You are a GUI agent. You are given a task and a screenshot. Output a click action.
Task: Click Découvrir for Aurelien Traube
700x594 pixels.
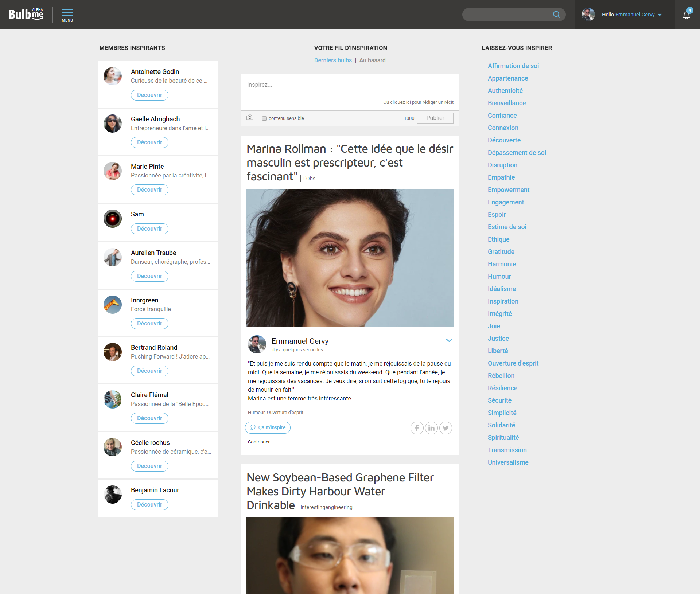149,276
